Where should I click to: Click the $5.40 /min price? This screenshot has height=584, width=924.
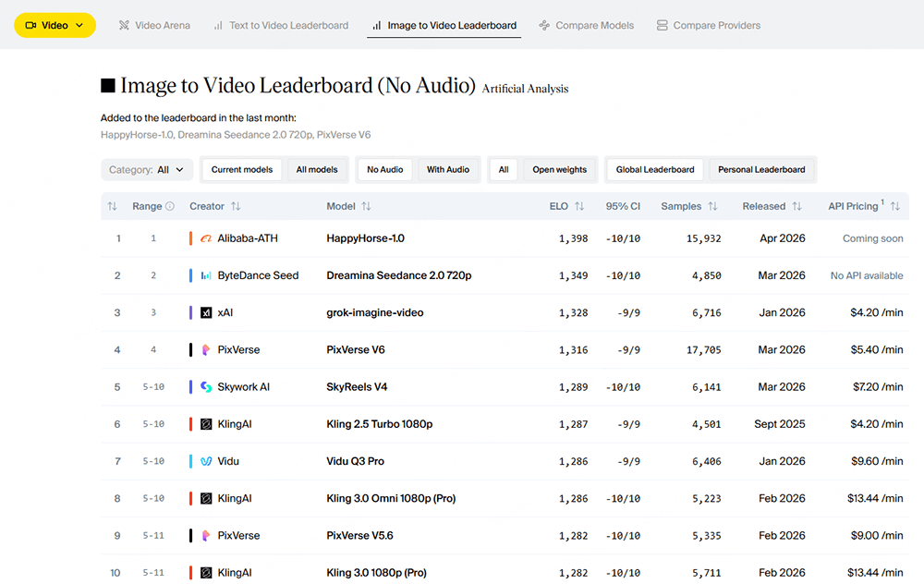[877, 350]
